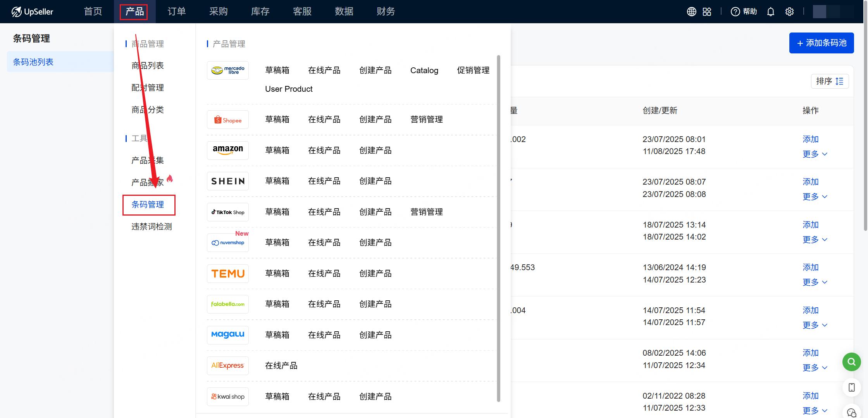Click the Nuvemshop logo

(x=228, y=243)
